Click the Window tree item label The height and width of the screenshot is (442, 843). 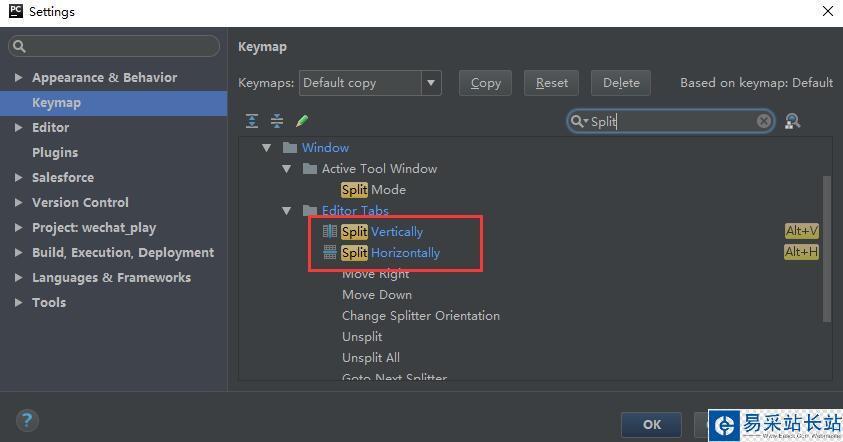[x=325, y=147]
